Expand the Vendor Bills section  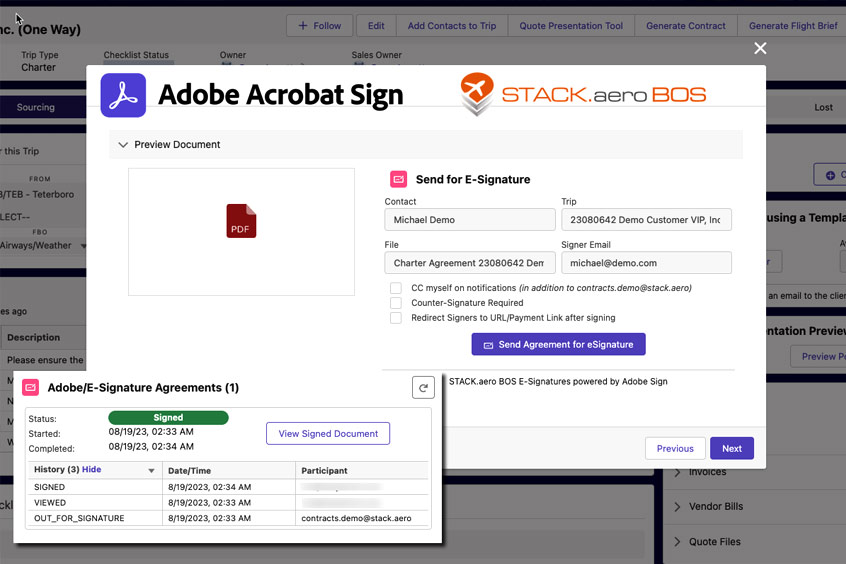678,507
